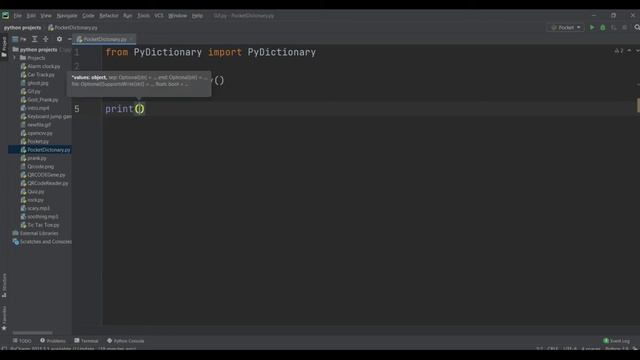Screen dimensions: 640x360
Task: Close the PocketDictionary.py editor tab
Action: coord(131,39)
